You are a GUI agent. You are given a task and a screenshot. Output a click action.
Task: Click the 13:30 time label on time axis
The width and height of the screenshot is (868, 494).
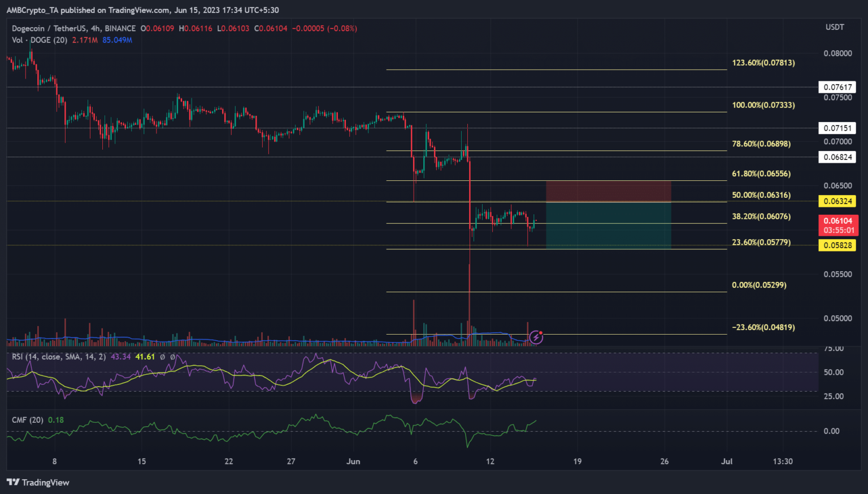pyautogui.click(x=783, y=461)
